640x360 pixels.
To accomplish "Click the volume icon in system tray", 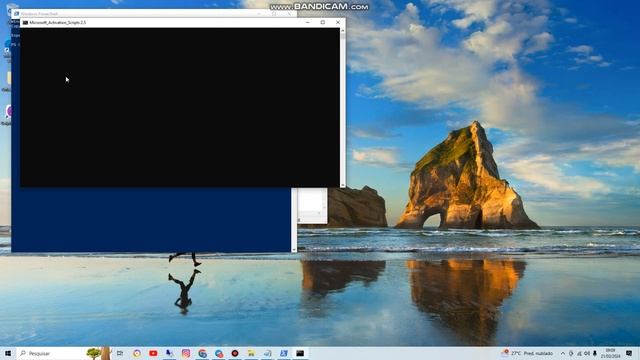I will [587, 353].
